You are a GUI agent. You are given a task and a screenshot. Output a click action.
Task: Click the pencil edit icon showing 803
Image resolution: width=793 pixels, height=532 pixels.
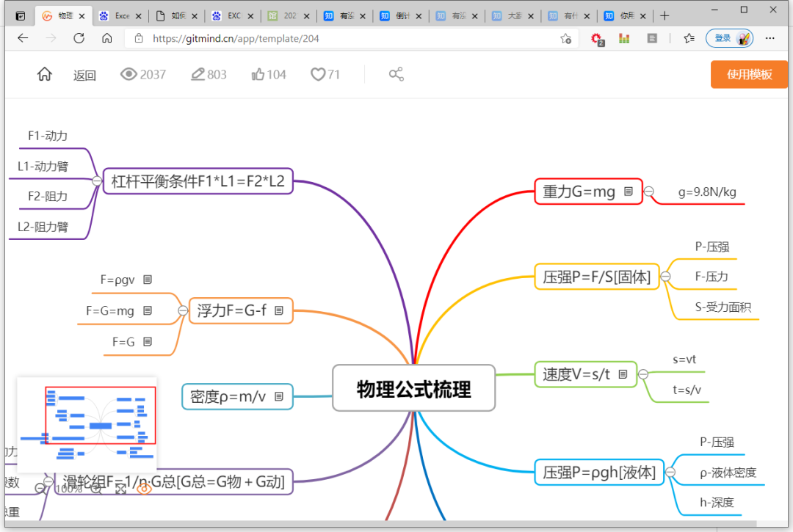[x=197, y=74]
